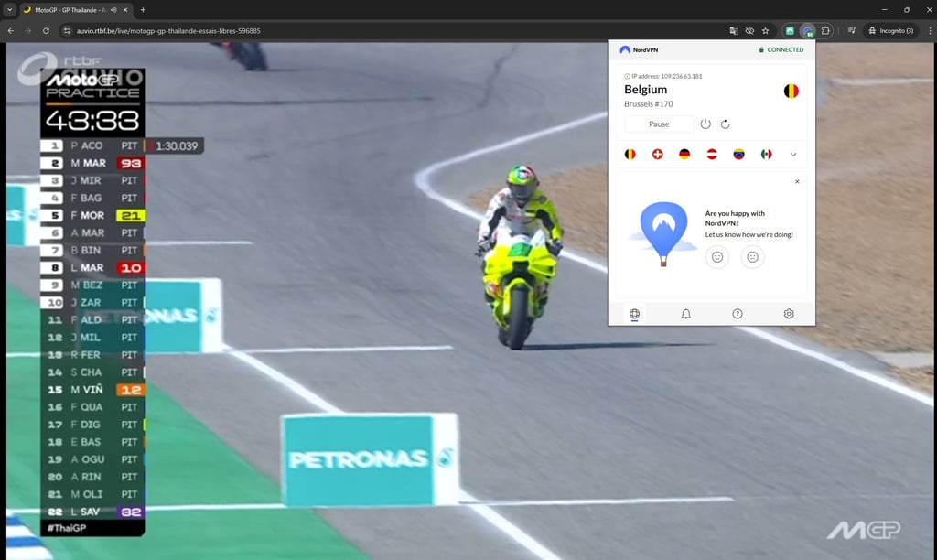Go forward in browser history
937x560 pixels.
pos(28,30)
